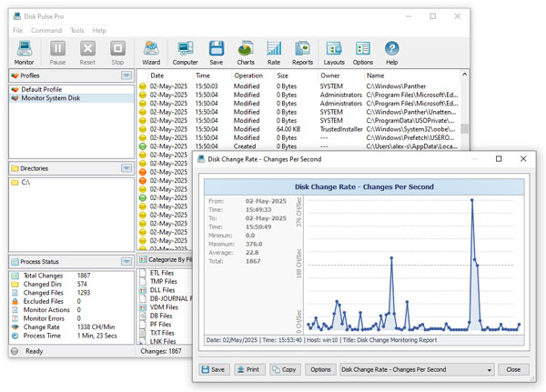
Task: Click the DLL Files category icon
Action: click(143, 290)
